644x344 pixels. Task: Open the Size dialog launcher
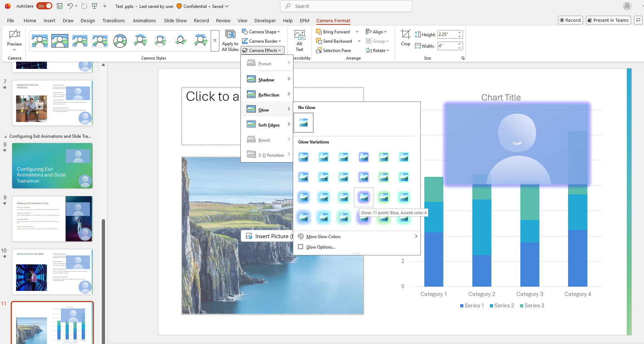tap(463, 58)
